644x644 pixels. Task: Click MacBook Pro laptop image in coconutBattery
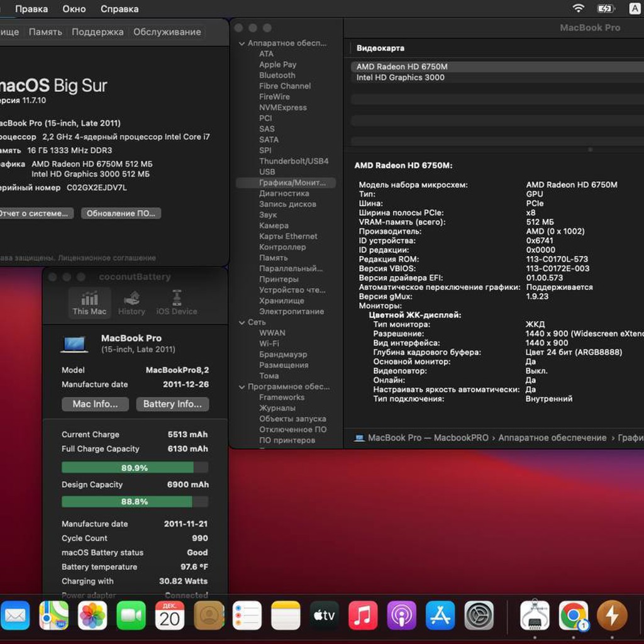click(74, 344)
